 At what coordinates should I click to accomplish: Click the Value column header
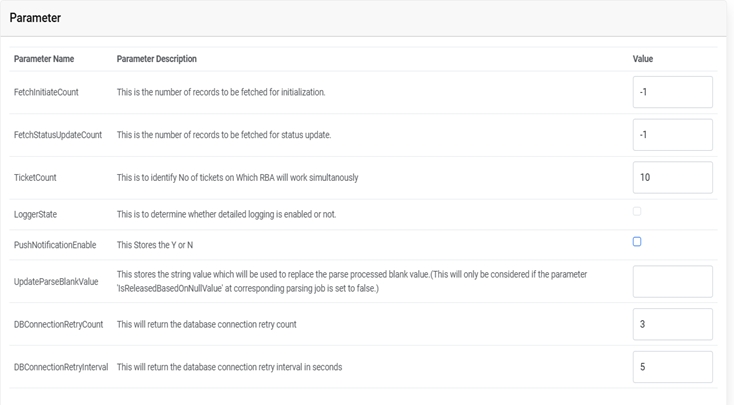click(x=643, y=59)
